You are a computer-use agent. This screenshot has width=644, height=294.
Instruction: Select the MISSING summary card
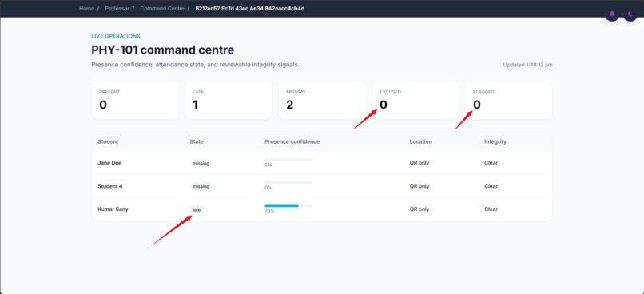click(321, 100)
